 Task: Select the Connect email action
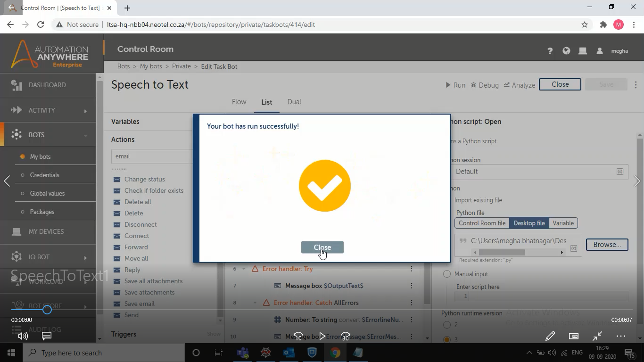(137, 236)
